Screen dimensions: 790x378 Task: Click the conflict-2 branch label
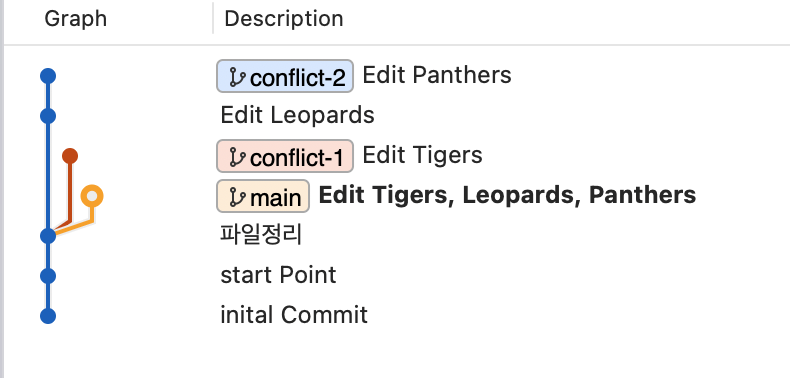[285, 76]
